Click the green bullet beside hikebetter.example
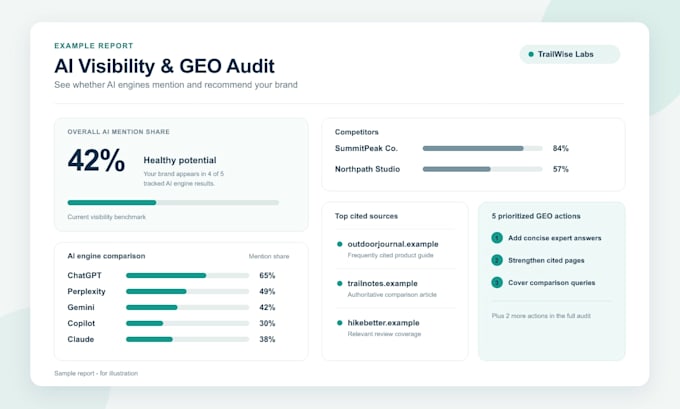The height and width of the screenshot is (409, 680). click(340, 323)
